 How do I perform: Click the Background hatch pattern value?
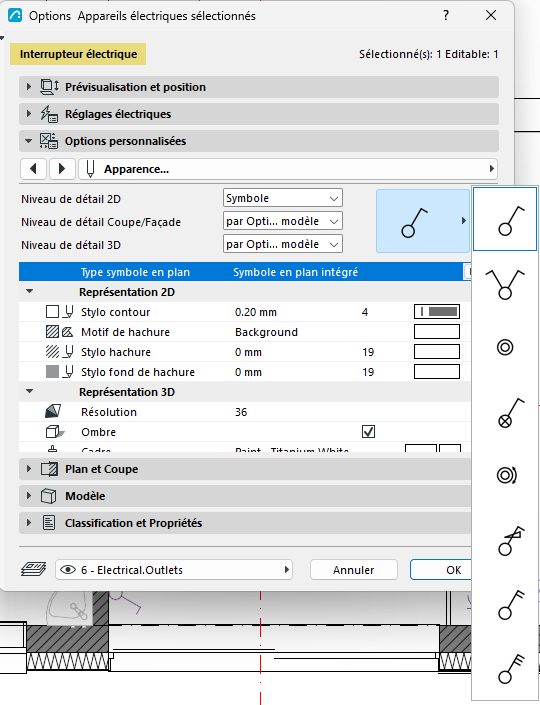266,332
